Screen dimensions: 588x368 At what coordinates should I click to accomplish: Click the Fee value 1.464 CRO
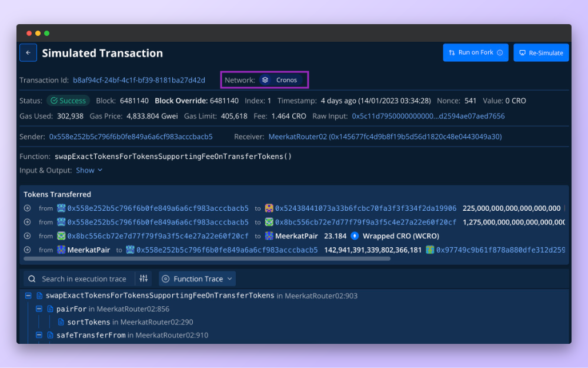[289, 116]
